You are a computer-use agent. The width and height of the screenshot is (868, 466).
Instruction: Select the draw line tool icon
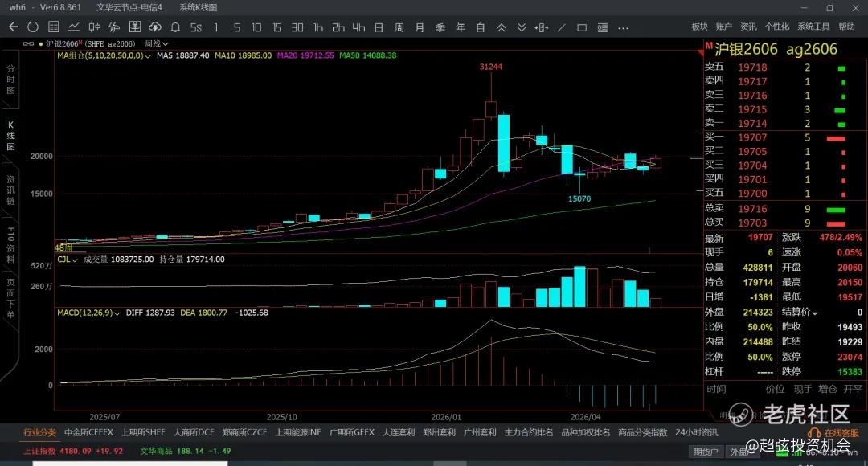[x=562, y=27]
